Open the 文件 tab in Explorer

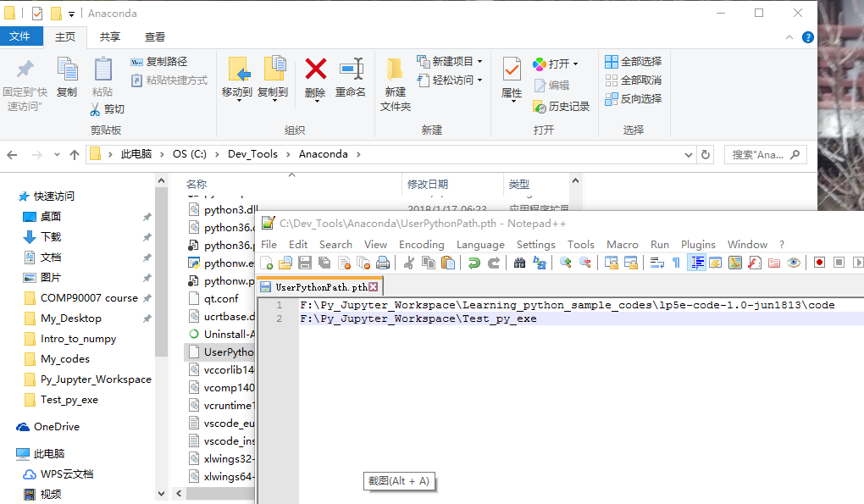[x=19, y=36]
